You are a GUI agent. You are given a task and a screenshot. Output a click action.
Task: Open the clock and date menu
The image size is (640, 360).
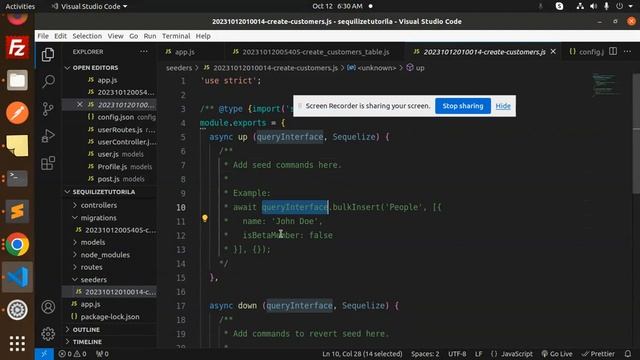pos(337,6)
